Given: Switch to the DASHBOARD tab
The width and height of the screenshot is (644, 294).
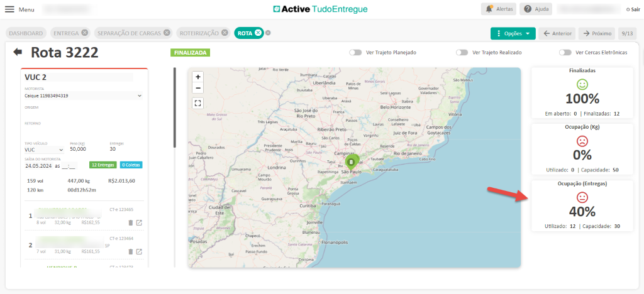Looking at the screenshot, I should tap(26, 33).
